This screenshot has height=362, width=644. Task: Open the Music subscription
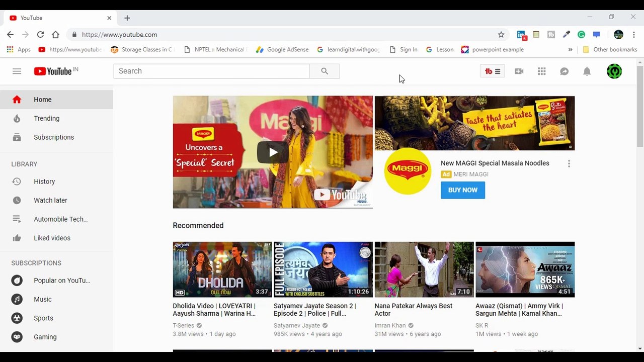click(56, 299)
